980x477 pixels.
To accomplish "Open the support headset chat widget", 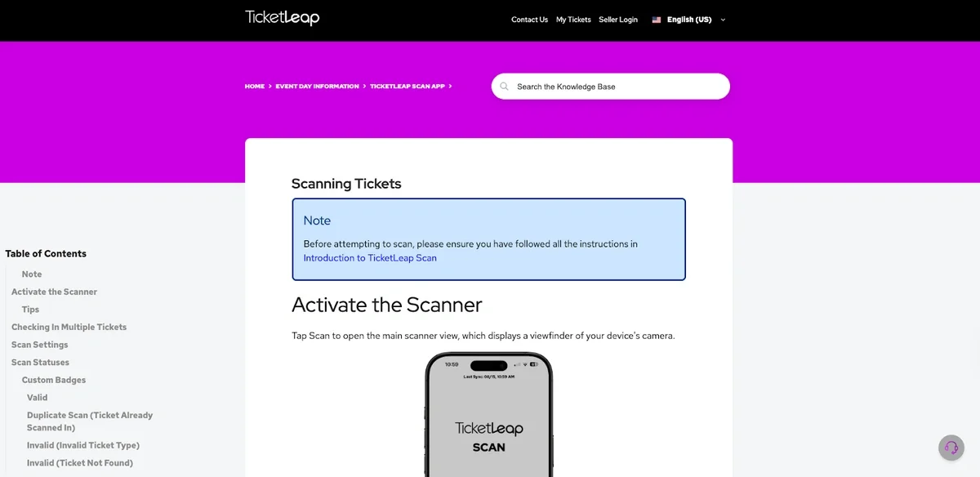I will click(x=951, y=447).
